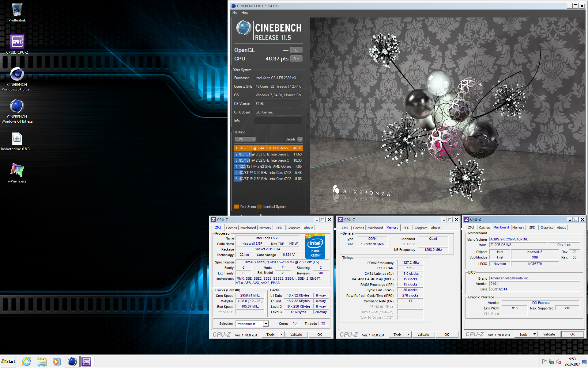Screen dimensions: 588x368
Task: Switch to Graphics tab in the CPU window
Action: click(294, 228)
